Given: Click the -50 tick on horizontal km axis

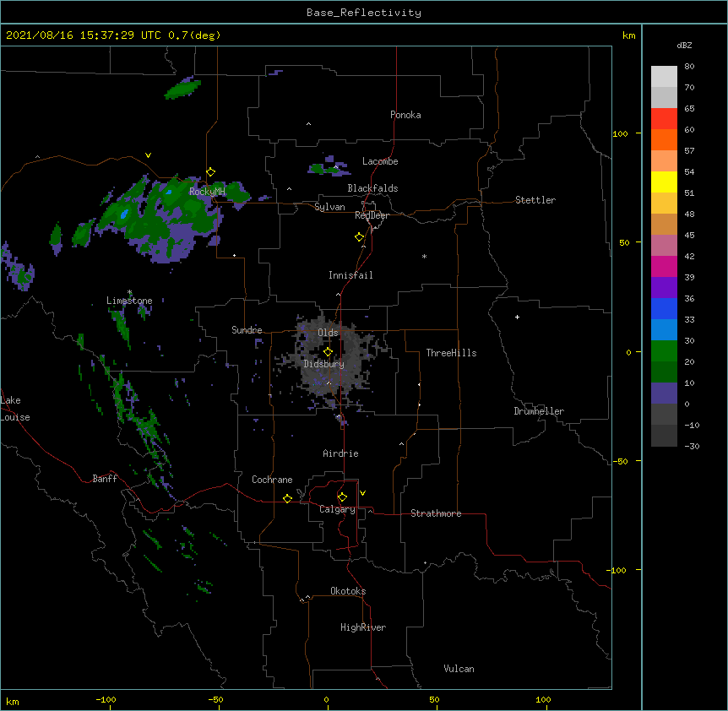Looking at the screenshot, I should pyautogui.click(x=215, y=699).
